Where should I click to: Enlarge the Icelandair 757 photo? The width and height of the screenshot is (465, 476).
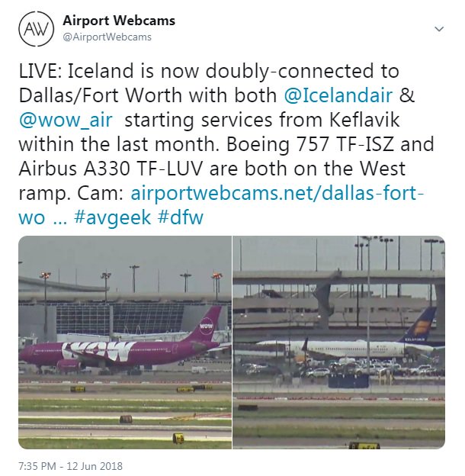[x=338, y=342]
